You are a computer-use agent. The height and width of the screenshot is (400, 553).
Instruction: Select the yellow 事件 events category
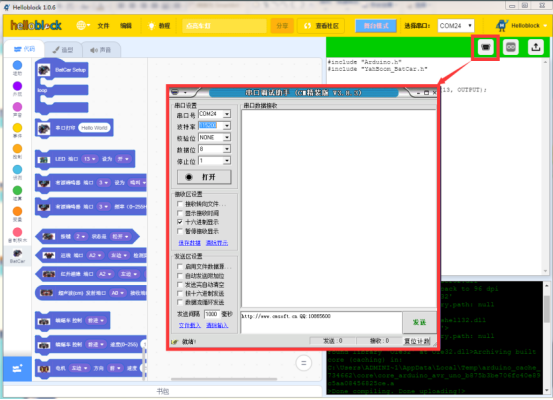pyautogui.click(x=17, y=131)
